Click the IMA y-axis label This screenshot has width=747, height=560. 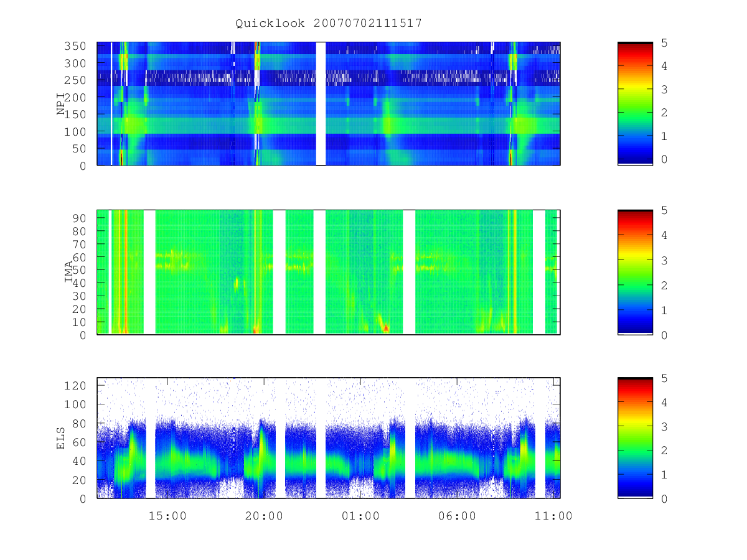pyautogui.click(x=69, y=272)
